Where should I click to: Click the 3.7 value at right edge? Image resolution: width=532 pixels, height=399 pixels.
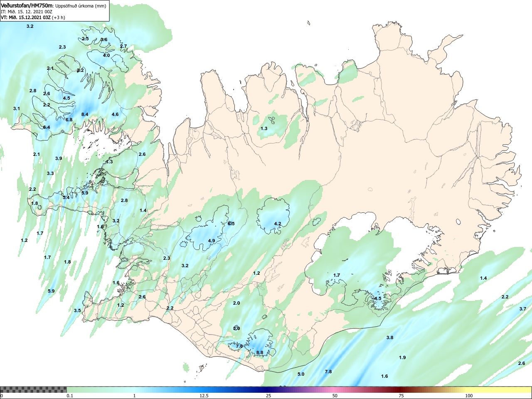click(x=523, y=309)
